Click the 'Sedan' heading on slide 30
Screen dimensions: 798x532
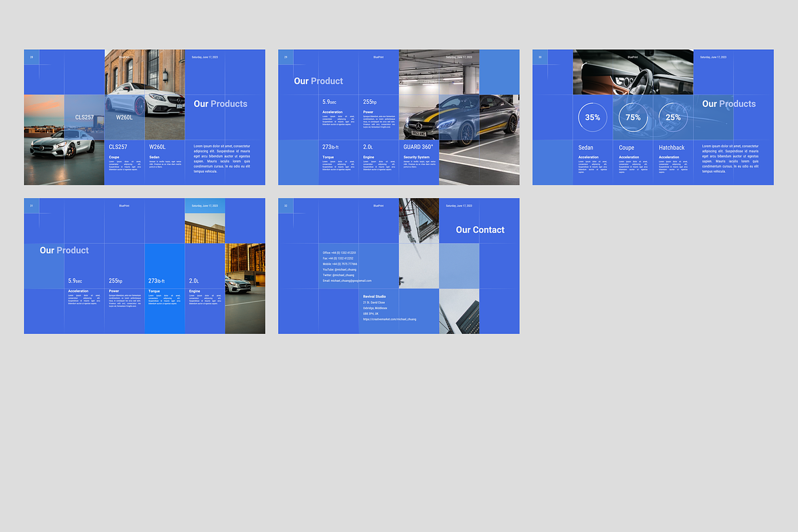coord(586,148)
